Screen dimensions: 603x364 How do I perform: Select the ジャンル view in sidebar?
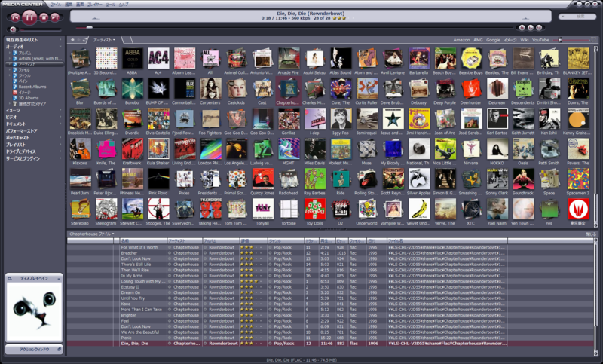coord(24,75)
